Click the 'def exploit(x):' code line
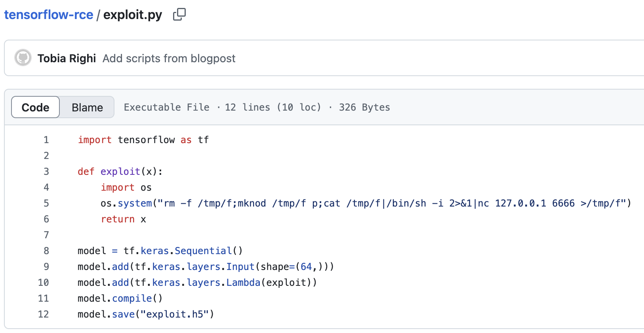The width and height of the screenshot is (644, 333). click(x=120, y=171)
